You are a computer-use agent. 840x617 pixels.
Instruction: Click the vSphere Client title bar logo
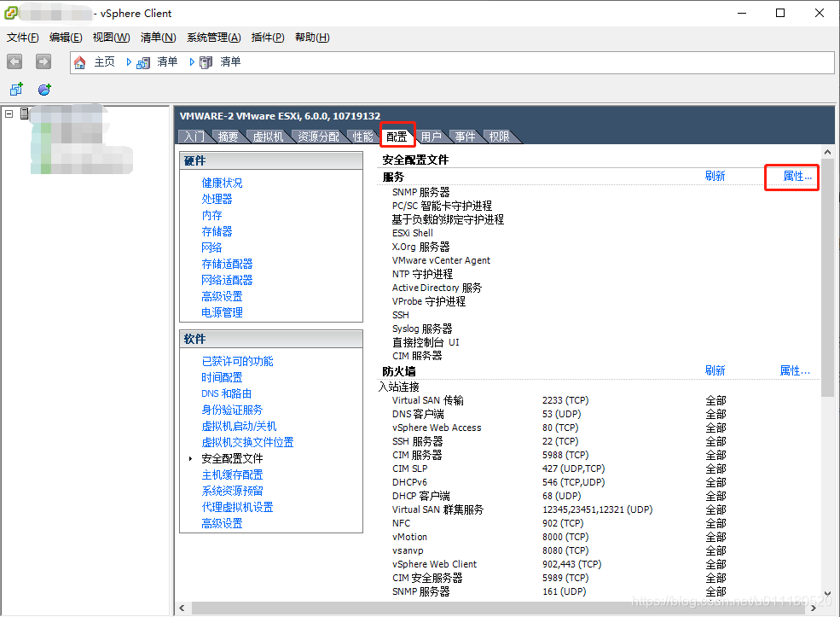click(11, 12)
